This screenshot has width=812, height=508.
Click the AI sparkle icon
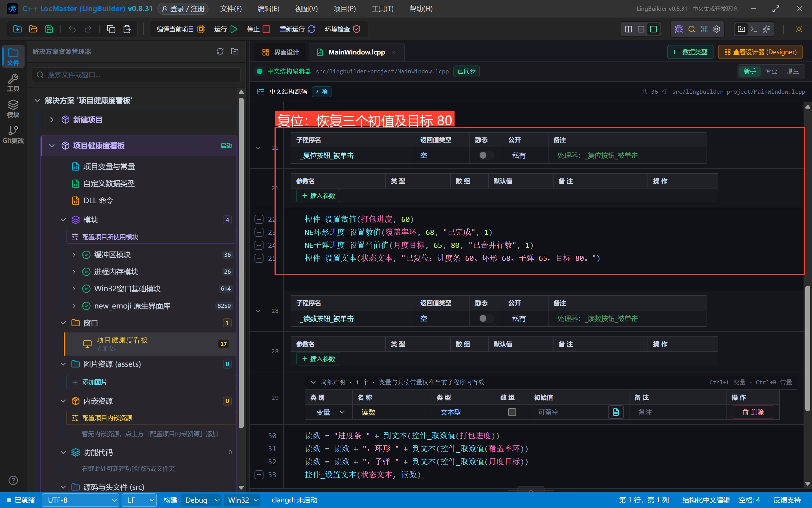(x=766, y=29)
